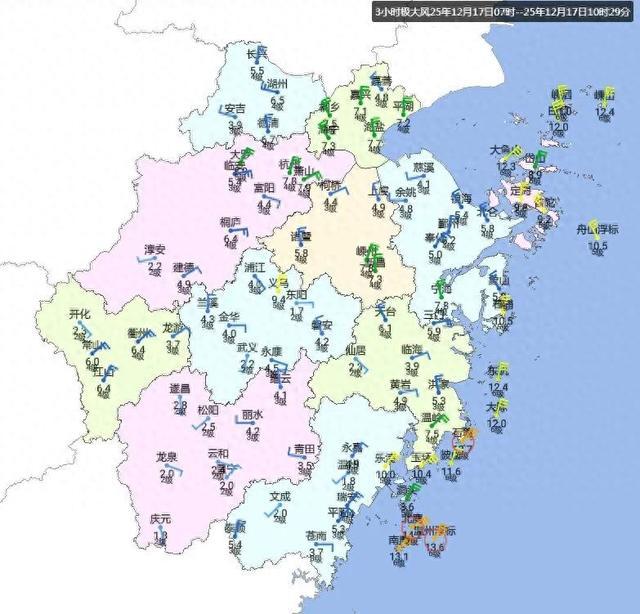Click the 13.1 value under 南麂

[399, 557]
